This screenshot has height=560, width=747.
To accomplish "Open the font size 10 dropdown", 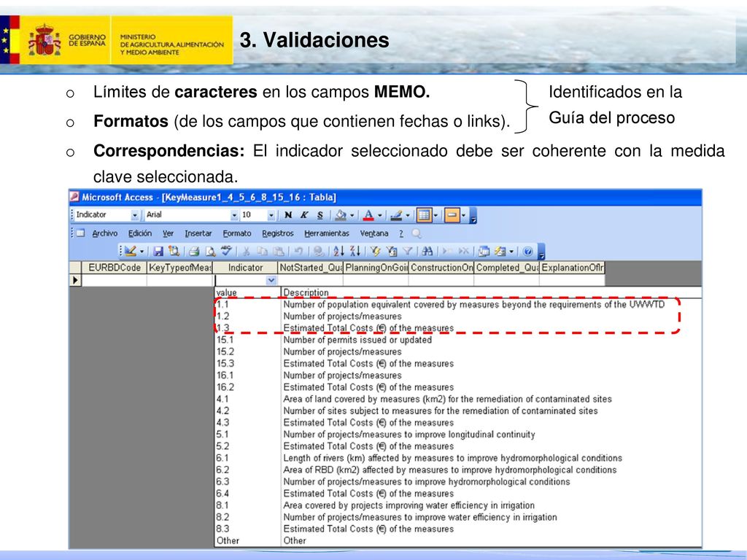I will click(271, 215).
